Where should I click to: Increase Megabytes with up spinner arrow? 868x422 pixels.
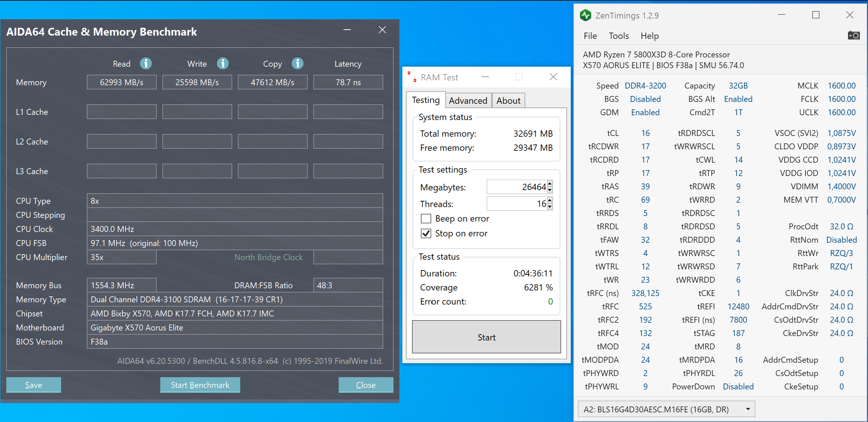550,184
